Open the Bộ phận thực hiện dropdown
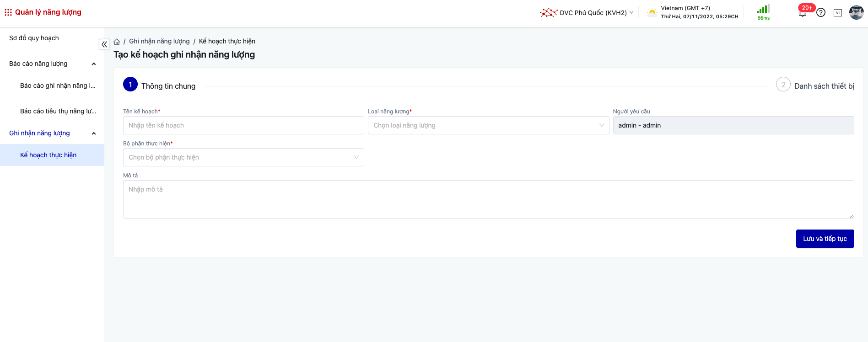This screenshot has height=342, width=868. coord(243,157)
